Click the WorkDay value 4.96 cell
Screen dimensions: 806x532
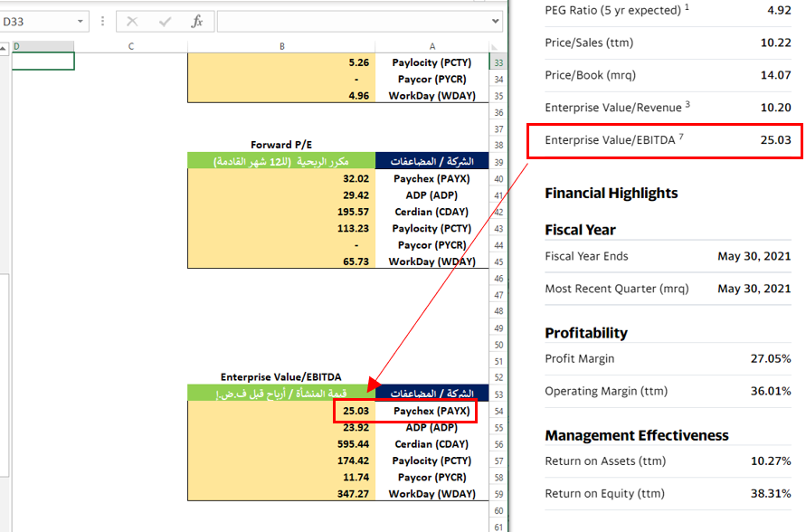281,96
